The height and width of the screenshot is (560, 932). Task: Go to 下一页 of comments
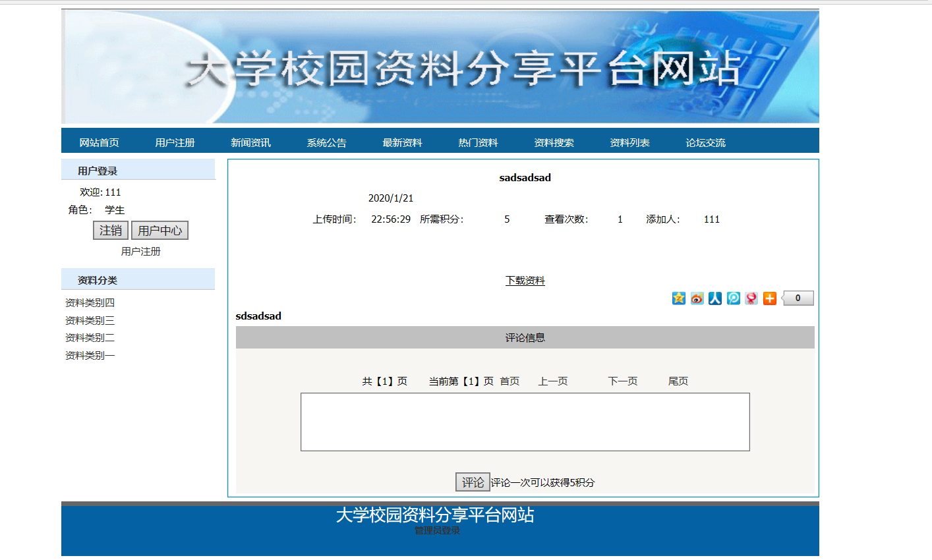click(x=623, y=381)
